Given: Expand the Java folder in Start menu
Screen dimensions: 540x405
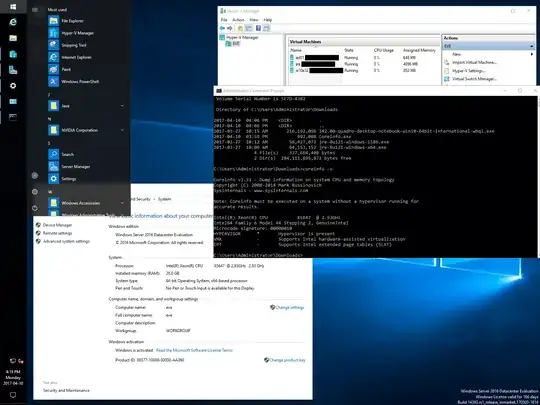Looking at the screenshot, I should (122, 106).
